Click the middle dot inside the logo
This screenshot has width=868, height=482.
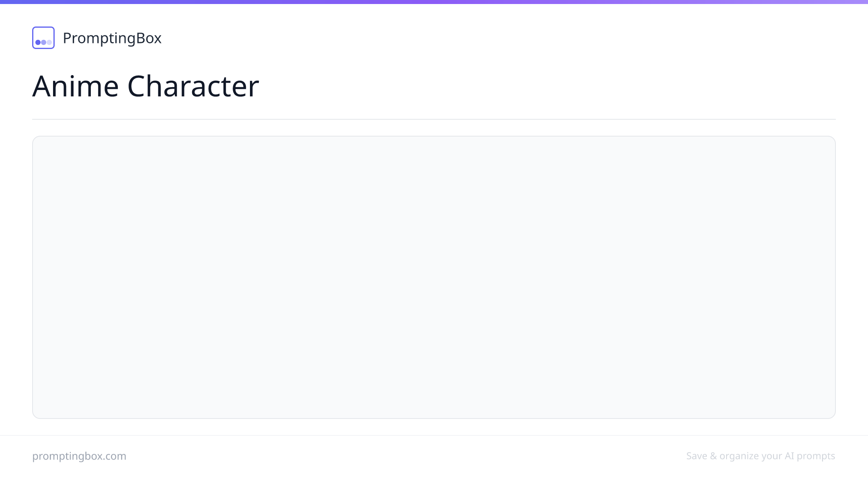43,42
